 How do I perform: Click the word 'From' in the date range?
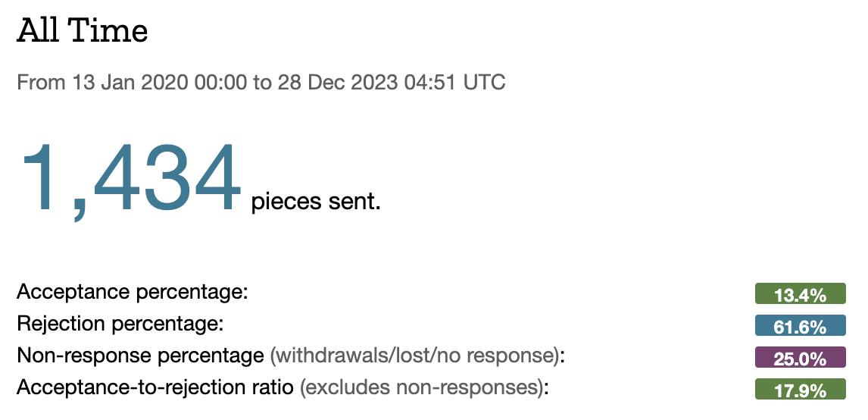(42, 82)
